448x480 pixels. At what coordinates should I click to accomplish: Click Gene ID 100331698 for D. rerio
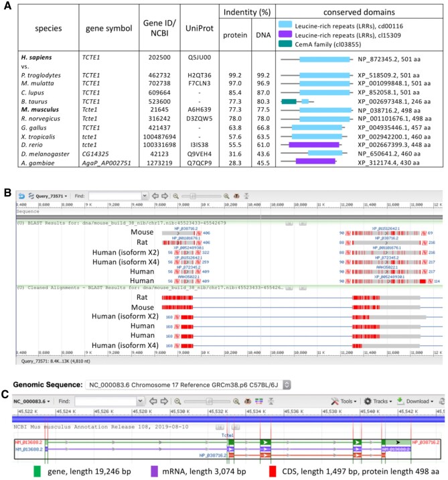(x=159, y=145)
